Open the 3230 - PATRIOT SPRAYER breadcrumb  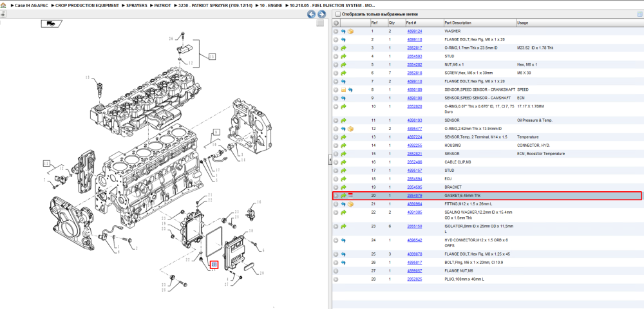click(x=215, y=6)
